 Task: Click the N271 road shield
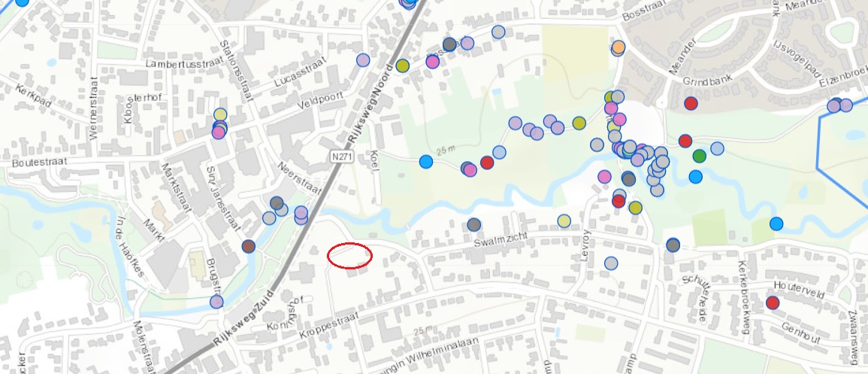point(343,157)
